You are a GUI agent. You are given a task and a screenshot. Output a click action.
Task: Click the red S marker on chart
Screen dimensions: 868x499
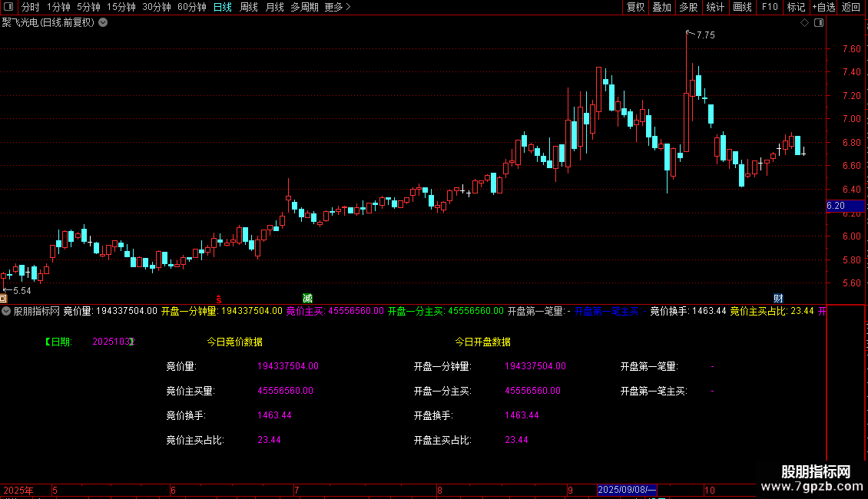click(x=219, y=299)
